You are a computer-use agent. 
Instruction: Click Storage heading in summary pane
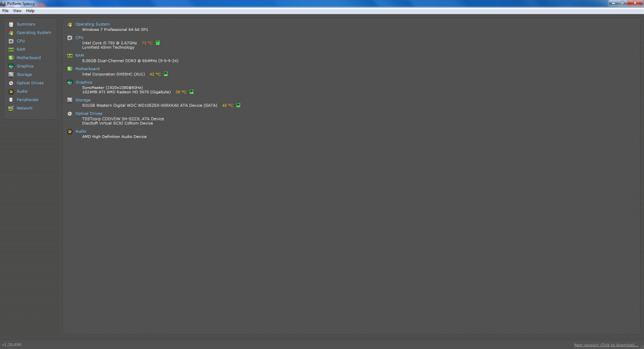83,100
